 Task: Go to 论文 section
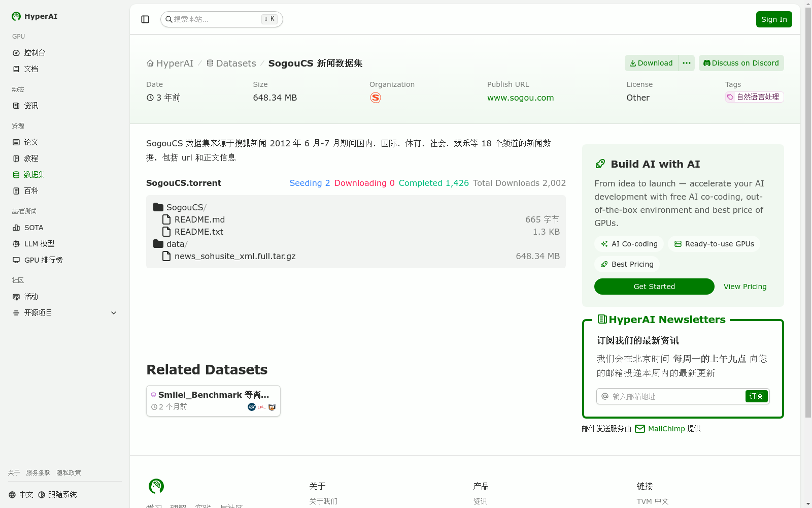click(65, 142)
